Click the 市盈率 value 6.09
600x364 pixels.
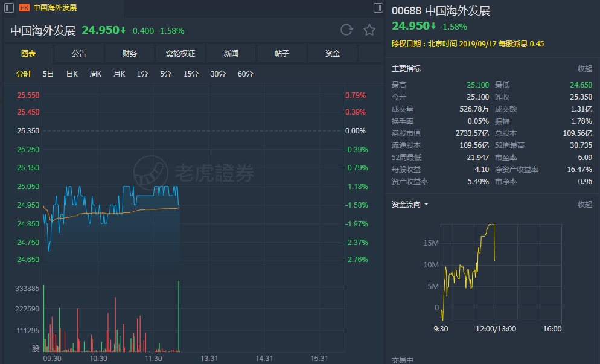coord(585,158)
